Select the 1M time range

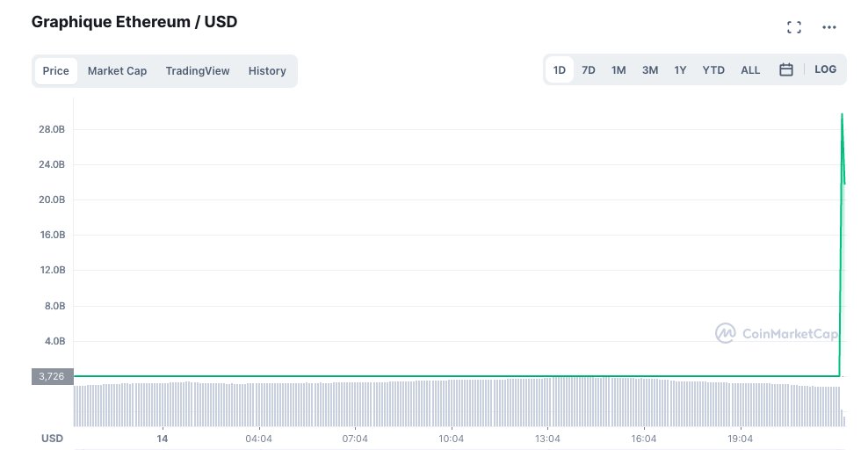(618, 70)
